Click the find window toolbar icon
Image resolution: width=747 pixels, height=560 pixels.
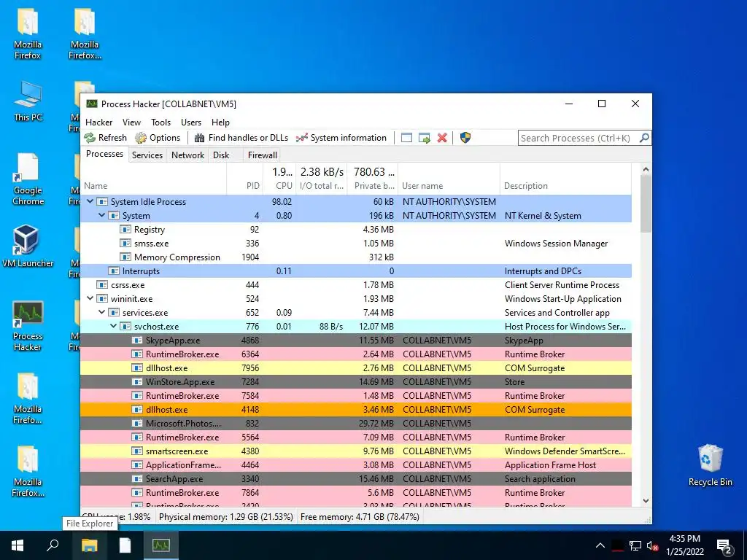click(406, 138)
